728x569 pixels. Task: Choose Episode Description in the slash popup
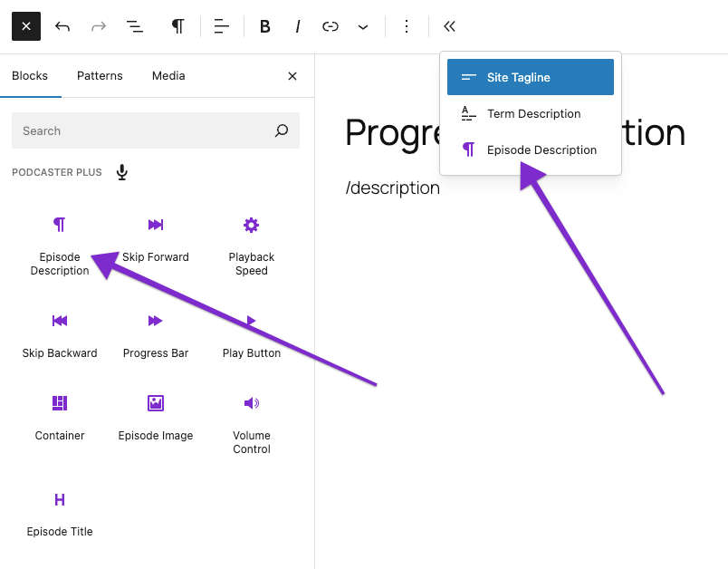click(531, 149)
